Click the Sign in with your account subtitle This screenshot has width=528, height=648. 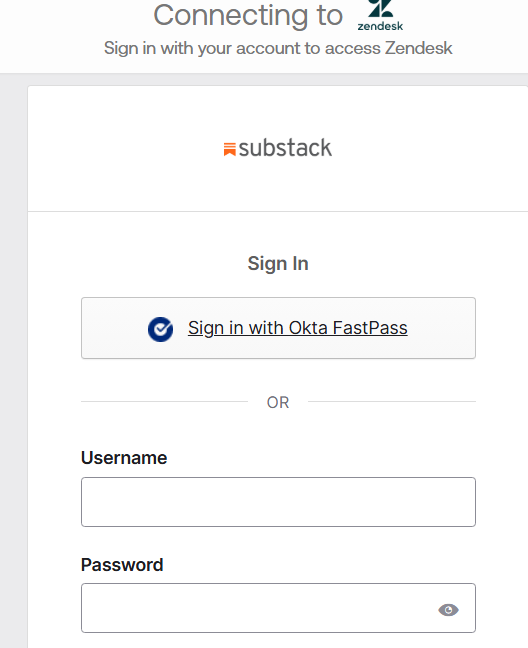click(x=278, y=48)
